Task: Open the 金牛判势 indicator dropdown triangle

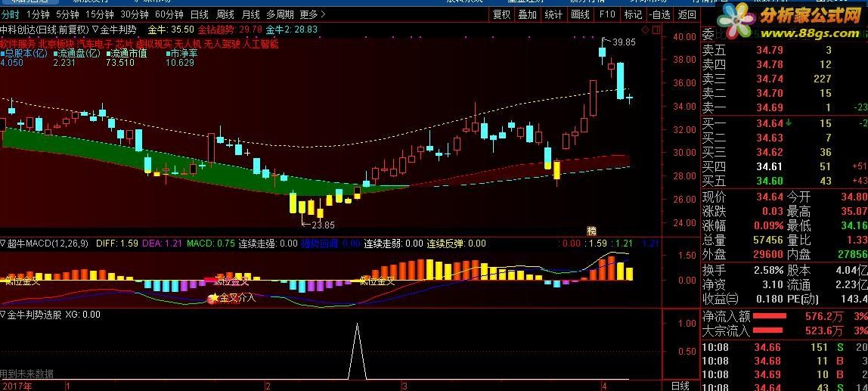Action: tap(95, 29)
